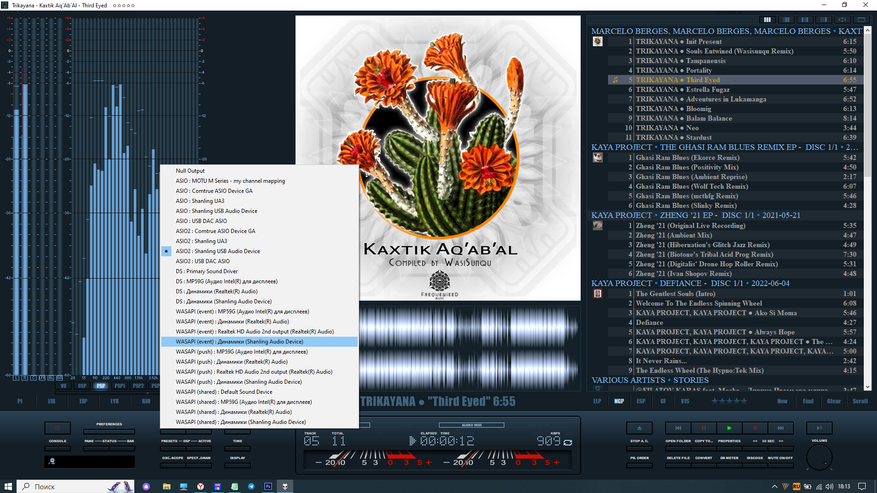
Task: Click Ghasi Ram Blues album thumbnail
Action: 597,158
